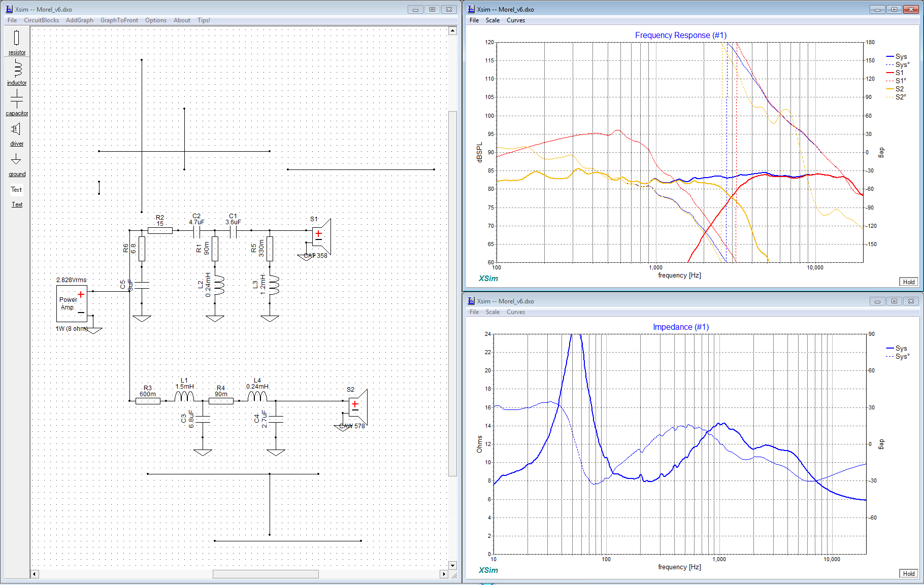The height and width of the screenshot is (585, 924).
Task: Click the 1W (8 ohm) label
Action: pos(72,329)
